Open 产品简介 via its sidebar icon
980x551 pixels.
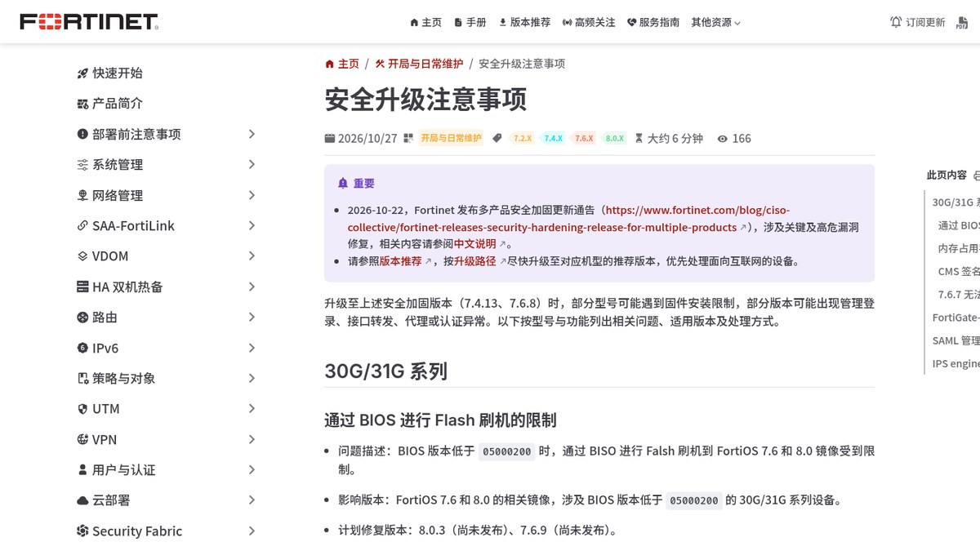82,104
